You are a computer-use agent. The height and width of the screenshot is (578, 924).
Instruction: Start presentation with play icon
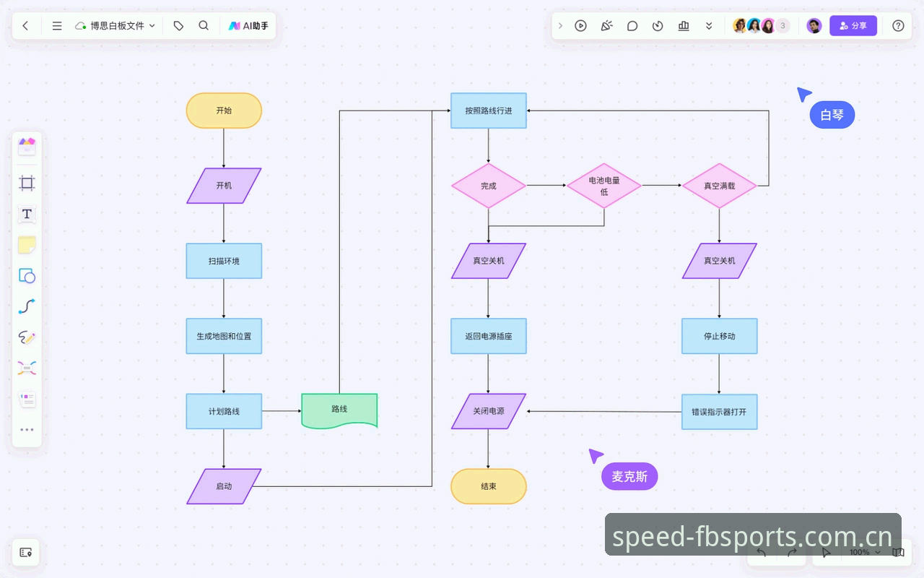[x=580, y=26]
